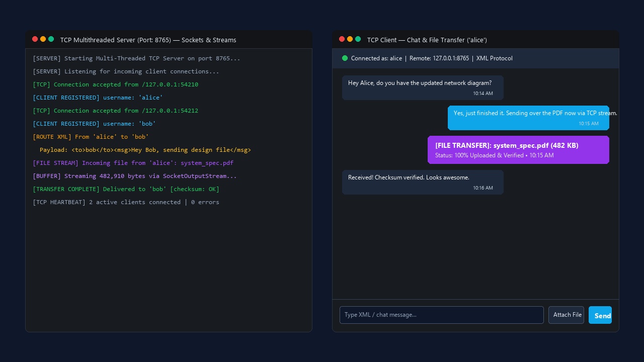
Task: Click the CLIENT REGISTERED 'alice' log line
Action: coord(98,98)
